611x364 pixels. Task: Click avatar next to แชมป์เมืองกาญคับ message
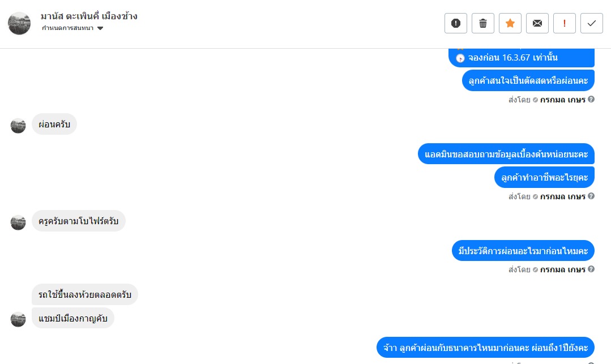pos(18,319)
